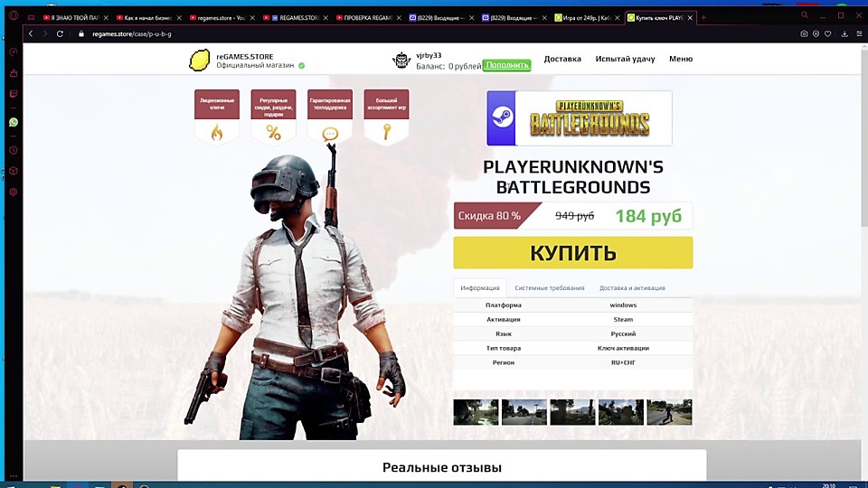Click the yellow КУПИТЬ button
Screen dimensions: 868x488
573,252
